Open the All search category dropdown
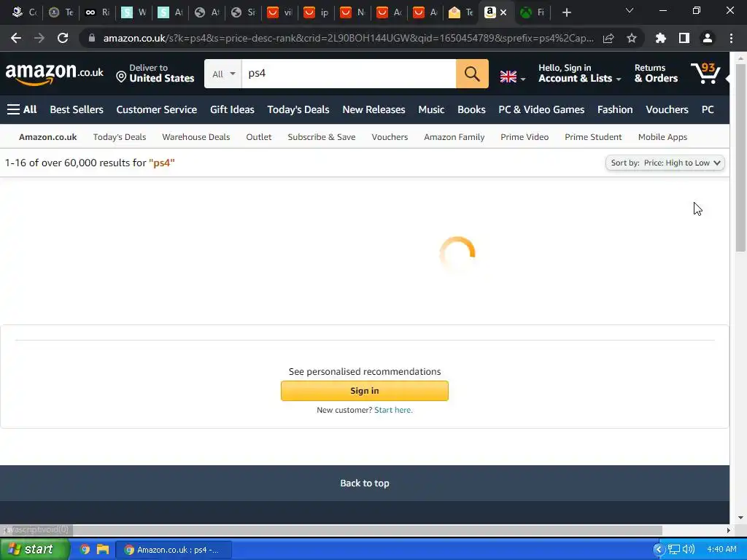Viewport: 747px width, 560px height. pyautogui.click(x=223, y=74)
